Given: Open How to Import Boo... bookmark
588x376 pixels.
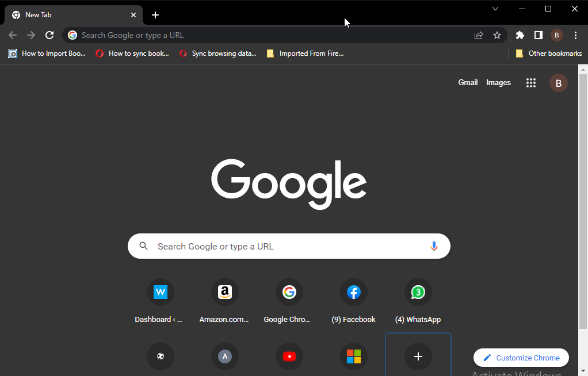Looking at the screenshot, I should point(47,53).
